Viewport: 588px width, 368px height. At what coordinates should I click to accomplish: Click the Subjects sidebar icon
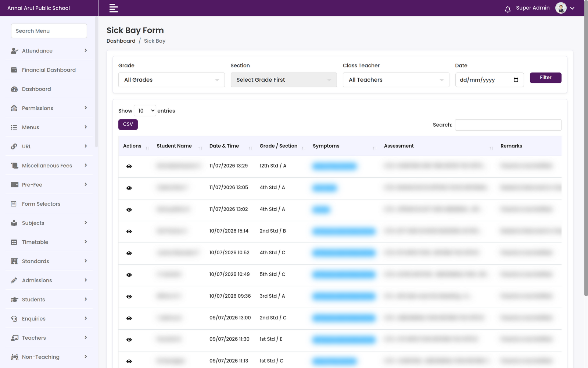14,223
